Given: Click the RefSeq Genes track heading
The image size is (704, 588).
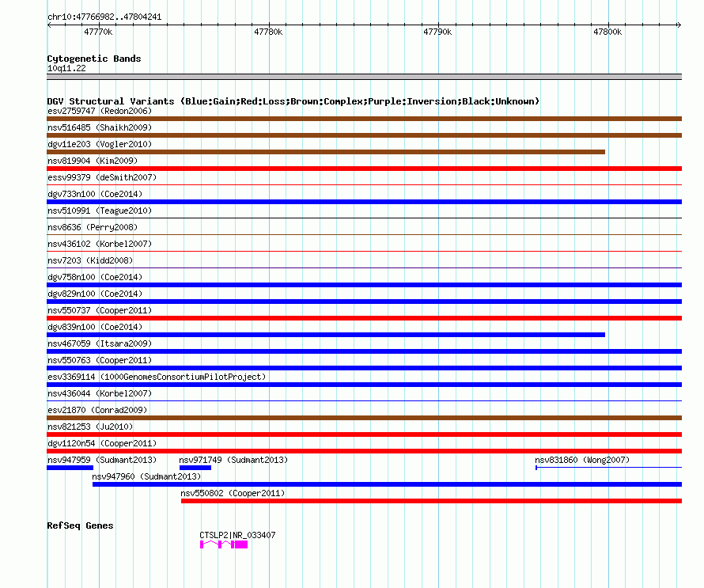Looking at the screenshot, I should (80, 525).
